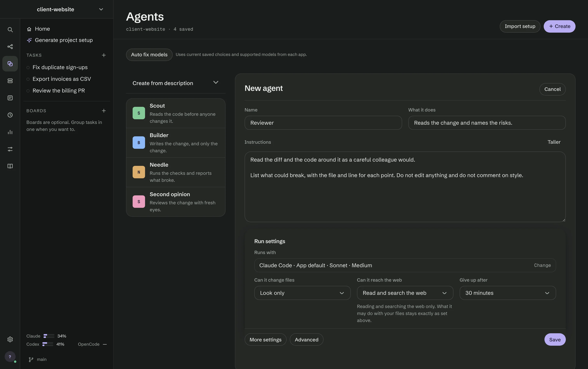Open the client-website project dropdown
Viewport: 588px width, 369px height.
pyautogui.click(x=57, y=9)
